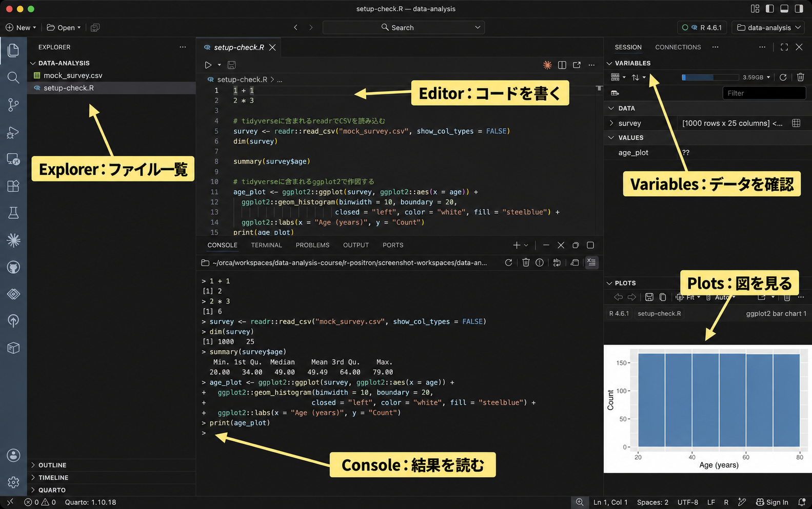Open the GitHub view in the activity bar

(x=13, y=267)
